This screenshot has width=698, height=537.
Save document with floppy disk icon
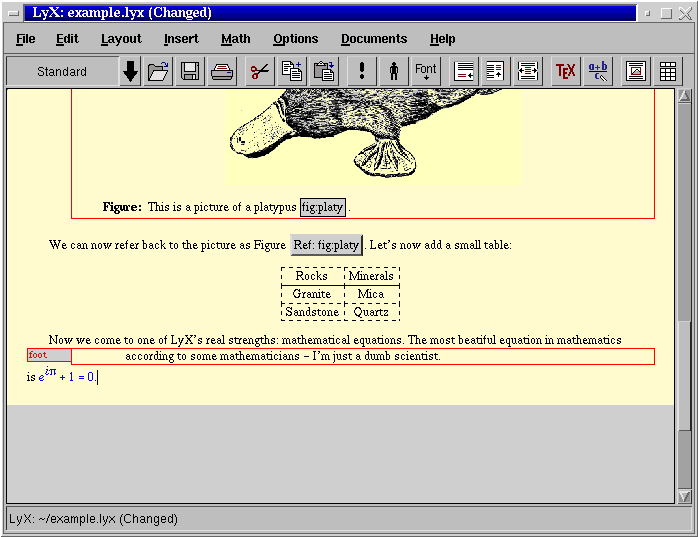(190, 71)
